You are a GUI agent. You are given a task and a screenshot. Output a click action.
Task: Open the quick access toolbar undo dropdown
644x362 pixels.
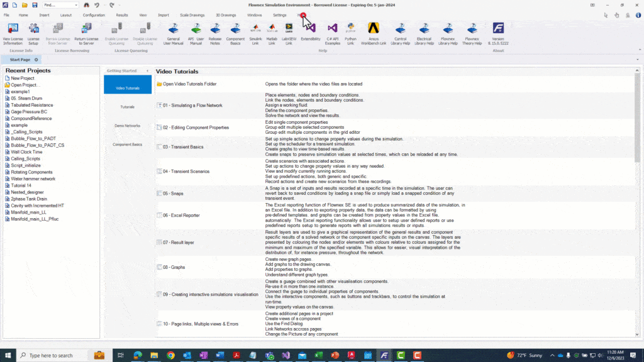pos(103,5)
